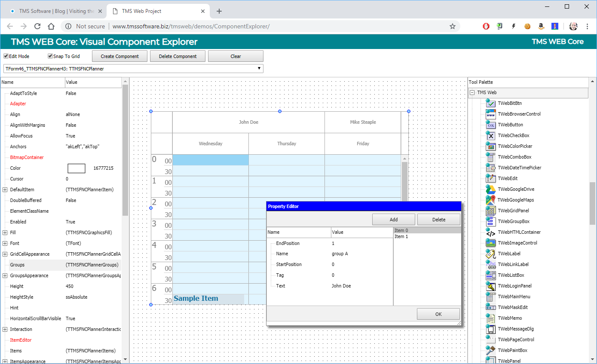The image size is (597, 364).
Task: Select the TWebBrowserControl palette icon
Action: point(490,114)
